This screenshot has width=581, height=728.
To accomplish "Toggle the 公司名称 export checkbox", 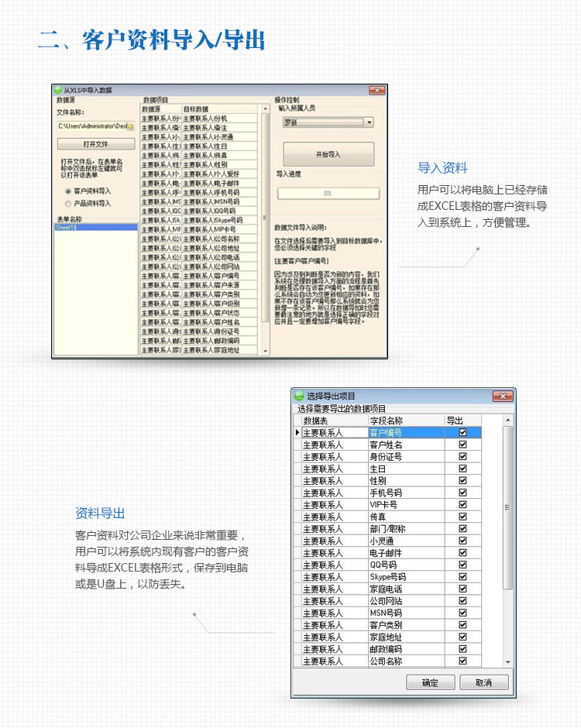I will pos(462,661).
